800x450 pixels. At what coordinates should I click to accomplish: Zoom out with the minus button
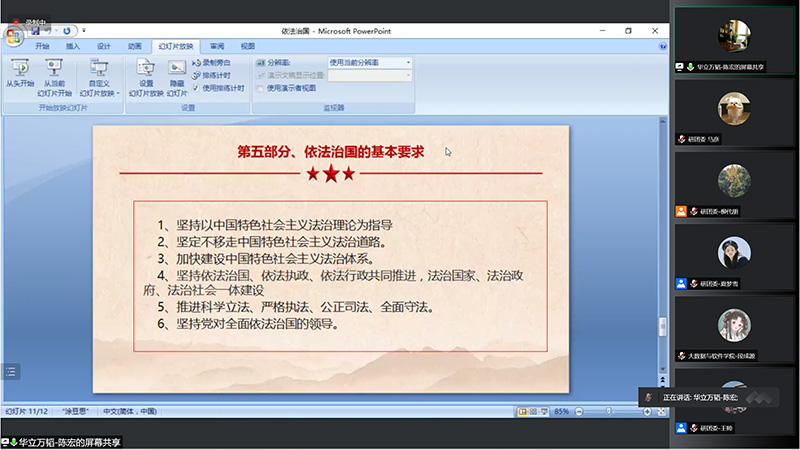[x=579, y=412]
